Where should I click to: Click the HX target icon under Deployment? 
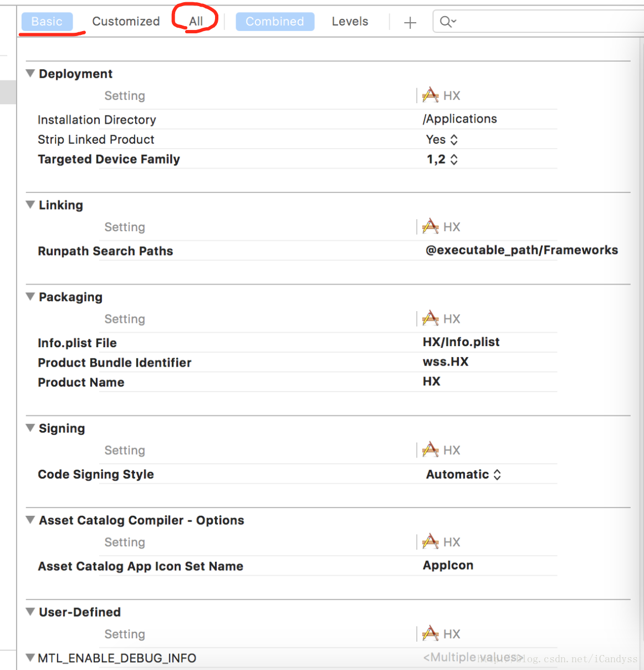tap(430, 95)
